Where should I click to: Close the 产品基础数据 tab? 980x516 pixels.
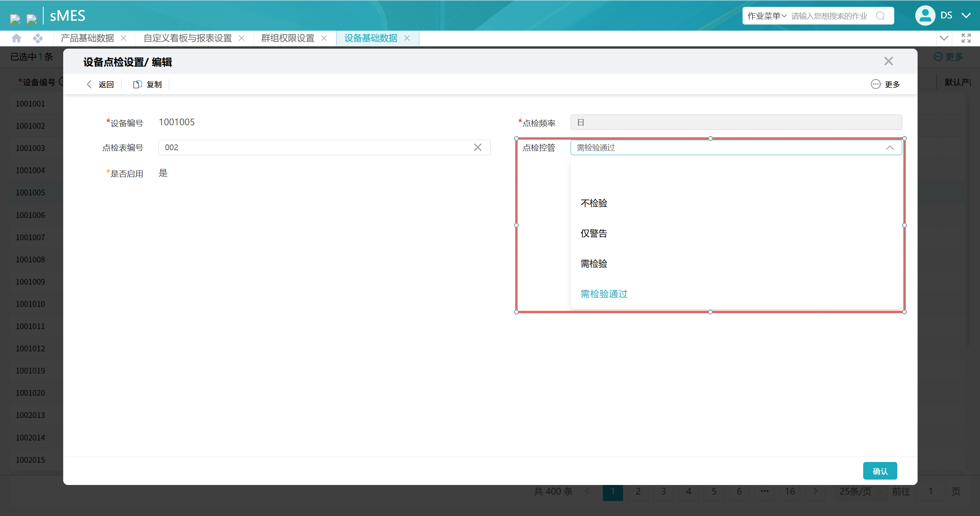click(x=123, y=38)
